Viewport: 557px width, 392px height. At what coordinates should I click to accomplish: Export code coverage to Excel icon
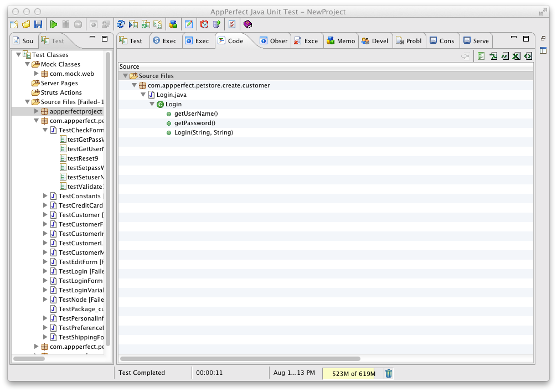(516, 56)
